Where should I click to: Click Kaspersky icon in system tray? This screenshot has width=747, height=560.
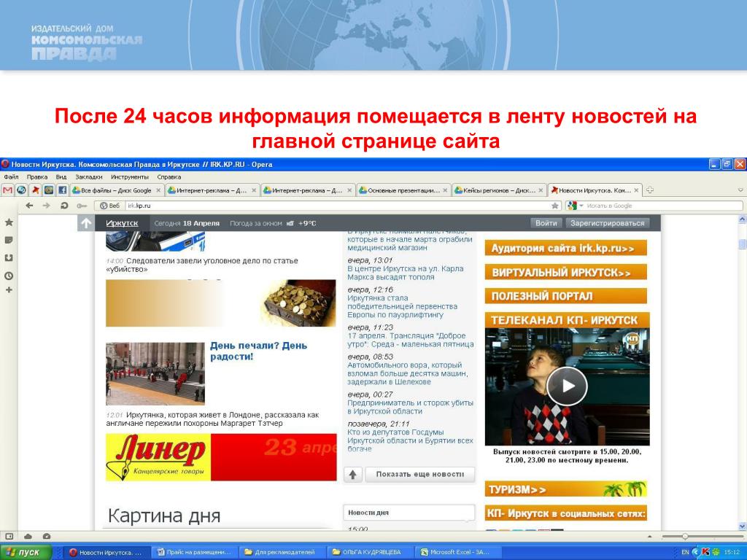click(x=705, y=552)
